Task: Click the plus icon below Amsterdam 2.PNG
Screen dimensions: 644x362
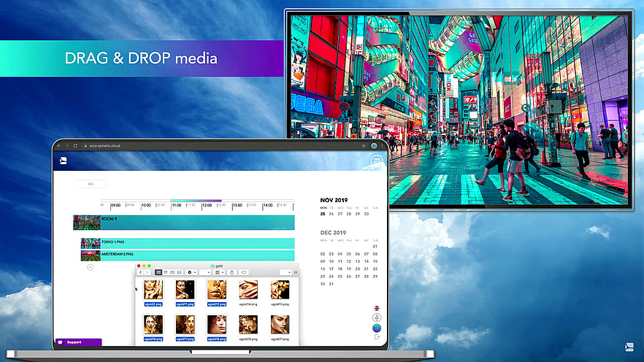Action: 91,267
